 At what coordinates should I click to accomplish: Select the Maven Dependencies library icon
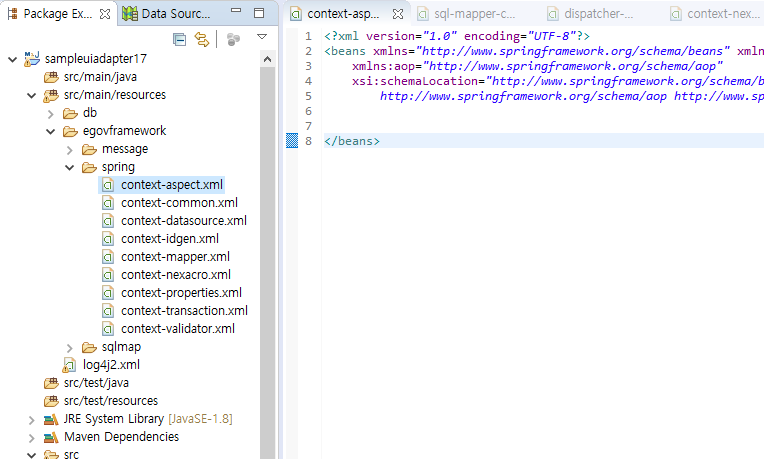(50, 437)
